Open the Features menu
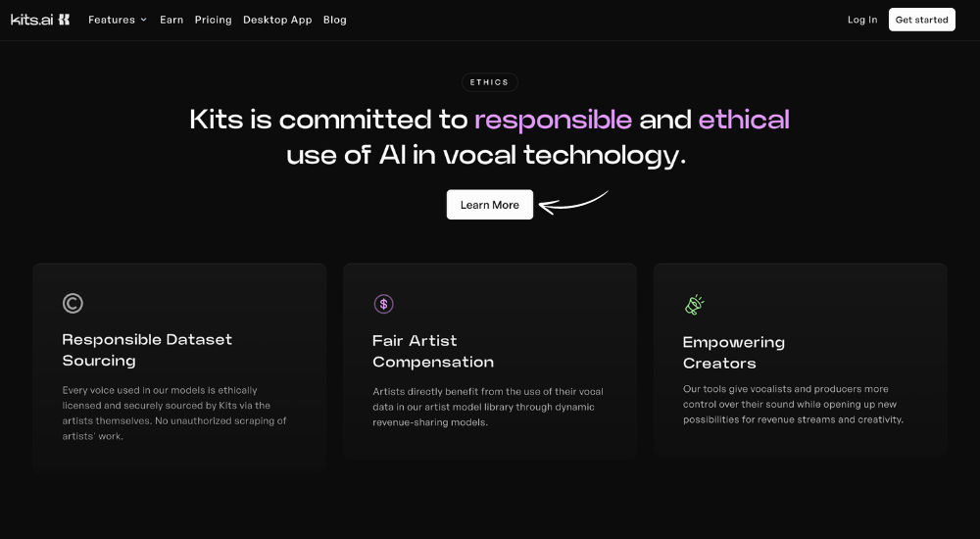This screenshot has height=539, width=980. point(118,20)
